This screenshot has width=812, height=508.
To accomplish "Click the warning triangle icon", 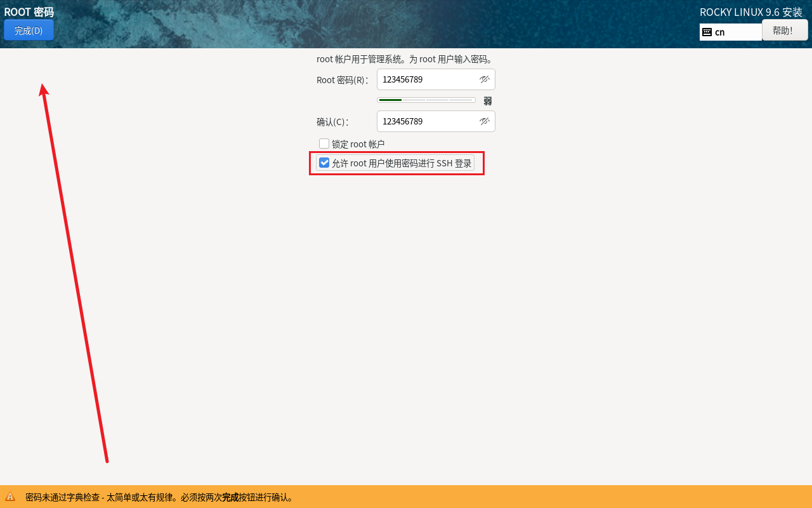I will 10,497.
